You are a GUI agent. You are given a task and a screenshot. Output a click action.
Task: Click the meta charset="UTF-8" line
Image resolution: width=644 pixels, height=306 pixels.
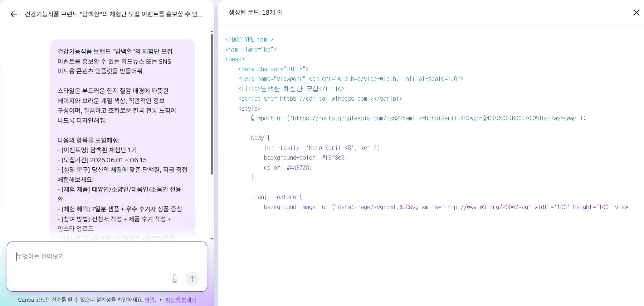click(274, 69)
